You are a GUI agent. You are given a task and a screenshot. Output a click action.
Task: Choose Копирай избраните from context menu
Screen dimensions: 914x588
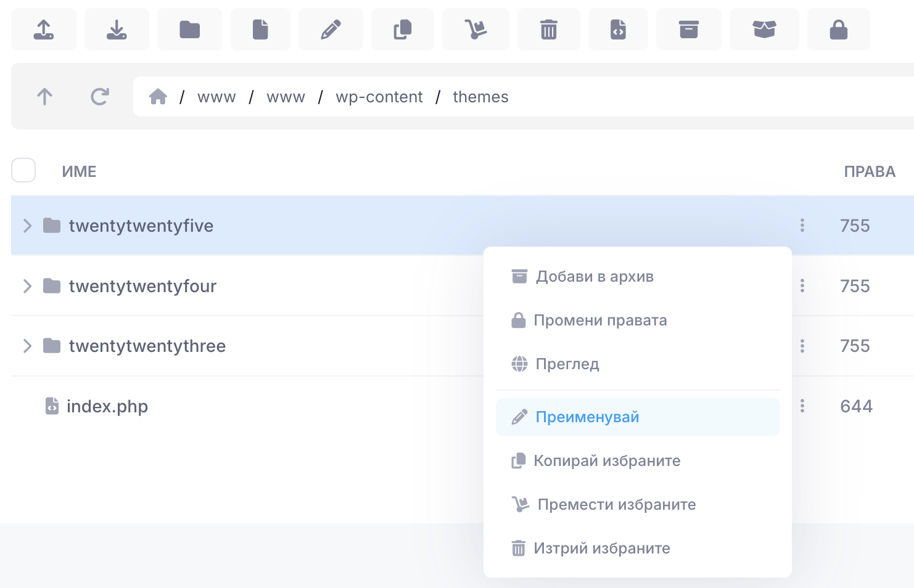coord(638,461)
